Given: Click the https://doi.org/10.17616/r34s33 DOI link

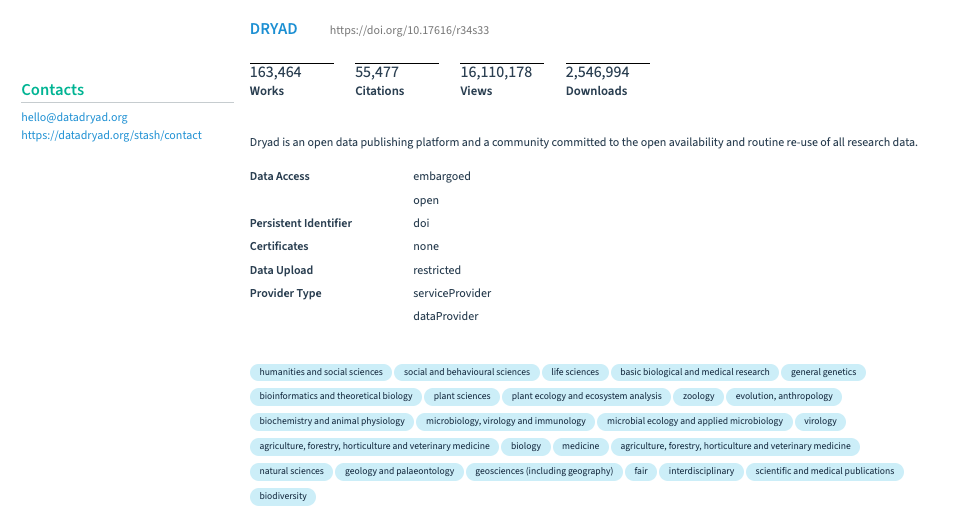Looking at the screenshot, I should (409, 30).
